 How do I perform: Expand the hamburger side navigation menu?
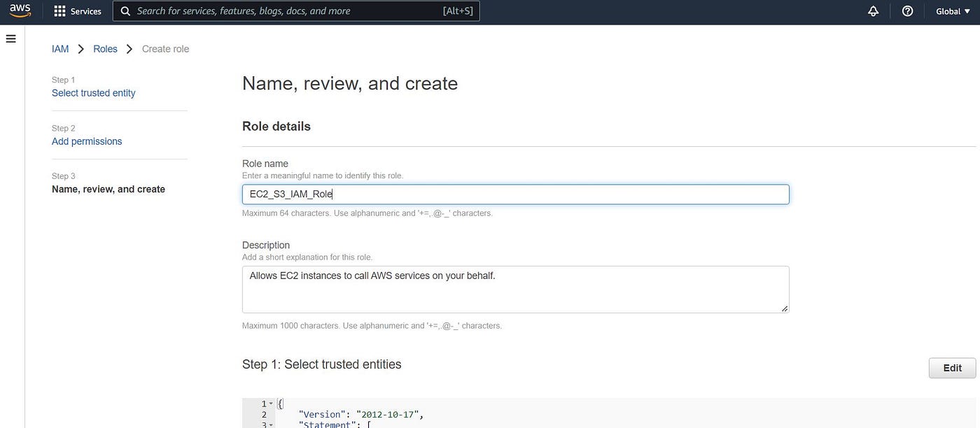10,39
